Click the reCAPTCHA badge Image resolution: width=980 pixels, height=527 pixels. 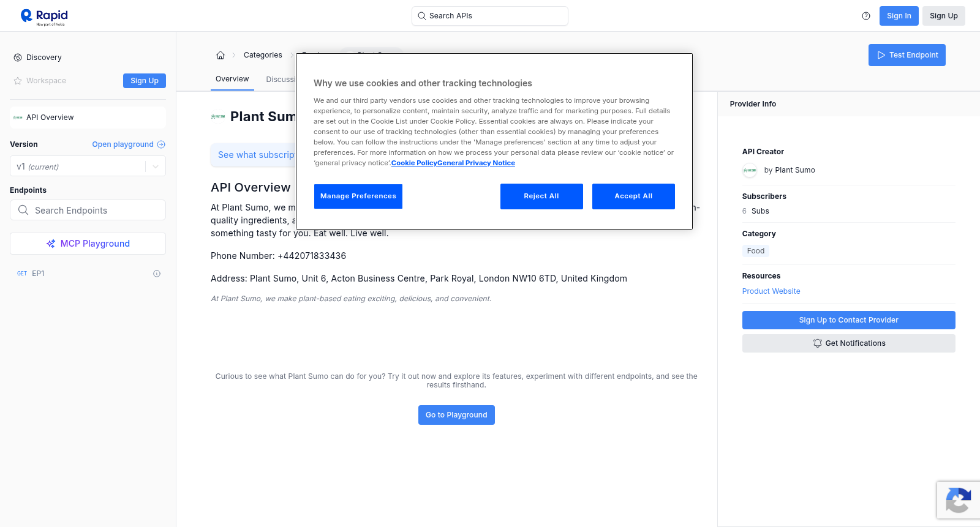(959, 500)
